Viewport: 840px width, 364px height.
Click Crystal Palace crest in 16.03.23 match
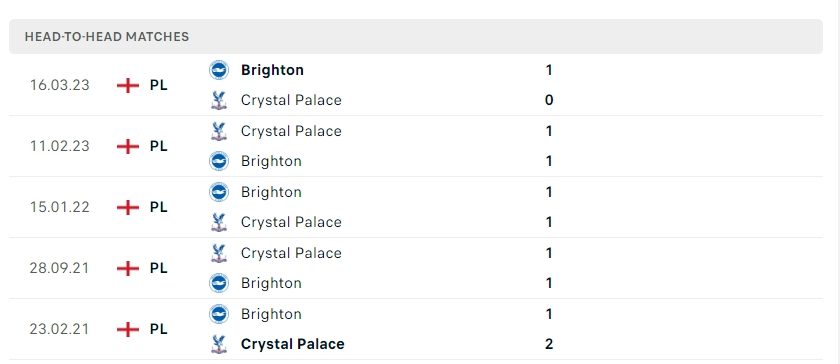coord(219,100)
